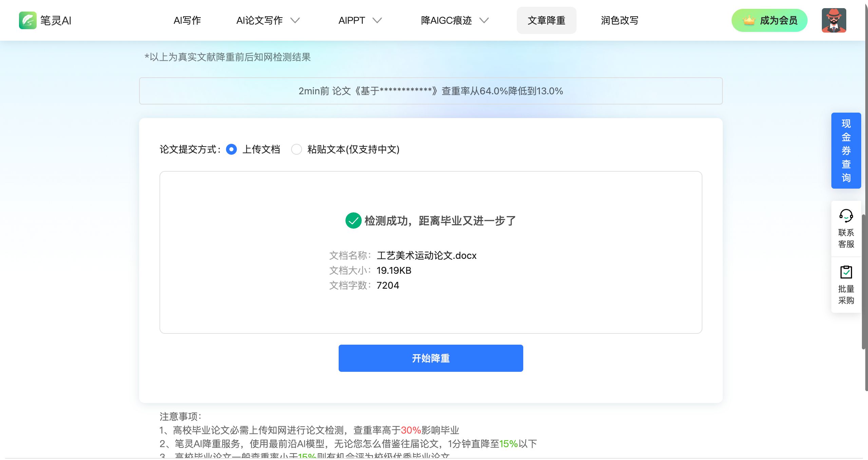Open the AIPPT menu label
This screenshot has height=460, width=868.
(x=352, y=20)
